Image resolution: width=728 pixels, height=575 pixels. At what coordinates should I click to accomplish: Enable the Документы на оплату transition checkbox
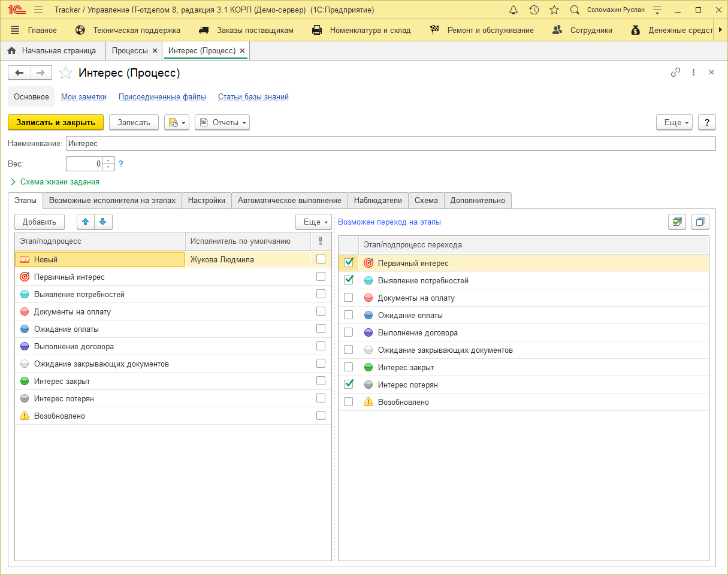349,298
